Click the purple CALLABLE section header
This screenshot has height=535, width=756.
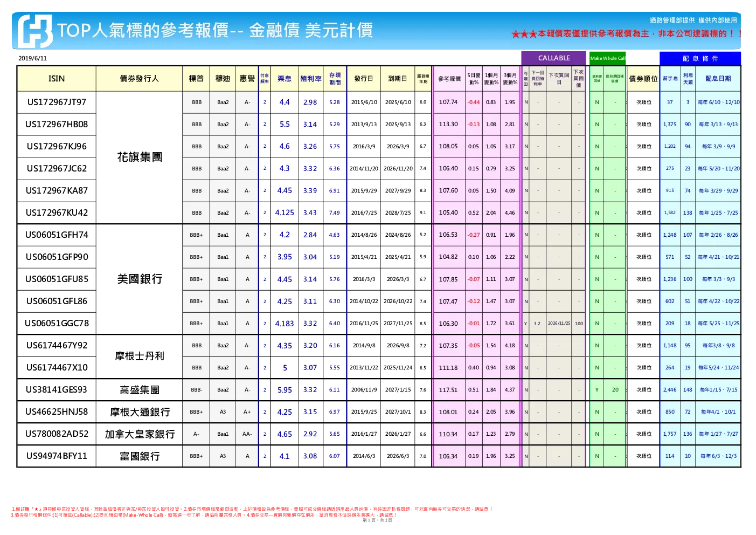tap(554, 58)
